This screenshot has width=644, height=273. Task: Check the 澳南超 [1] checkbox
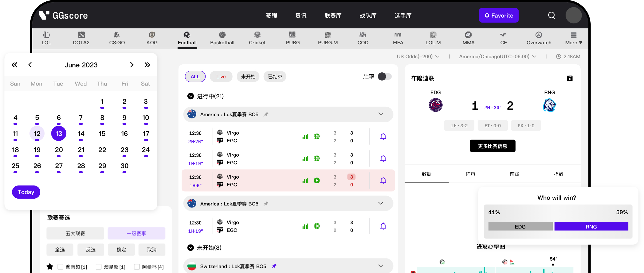point(60,267)
